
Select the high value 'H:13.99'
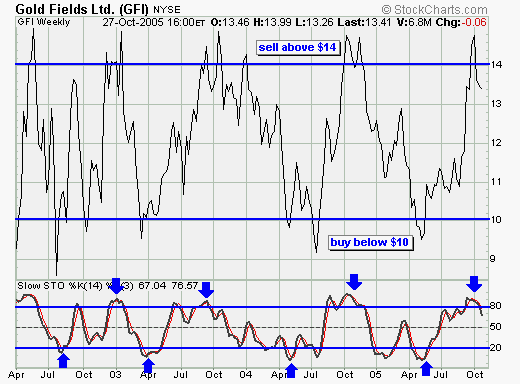[272, 22]
